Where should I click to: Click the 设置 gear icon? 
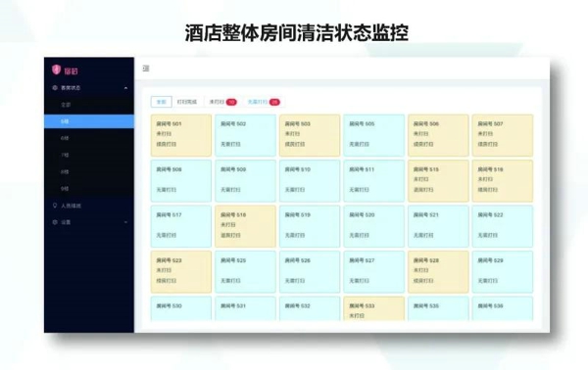(55, 222)
